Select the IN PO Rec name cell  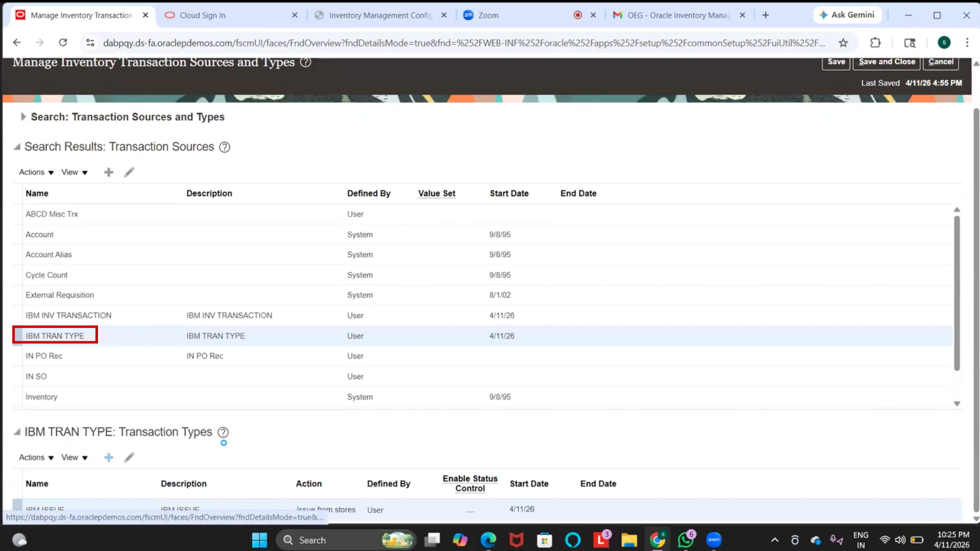(x=44, y=356)
